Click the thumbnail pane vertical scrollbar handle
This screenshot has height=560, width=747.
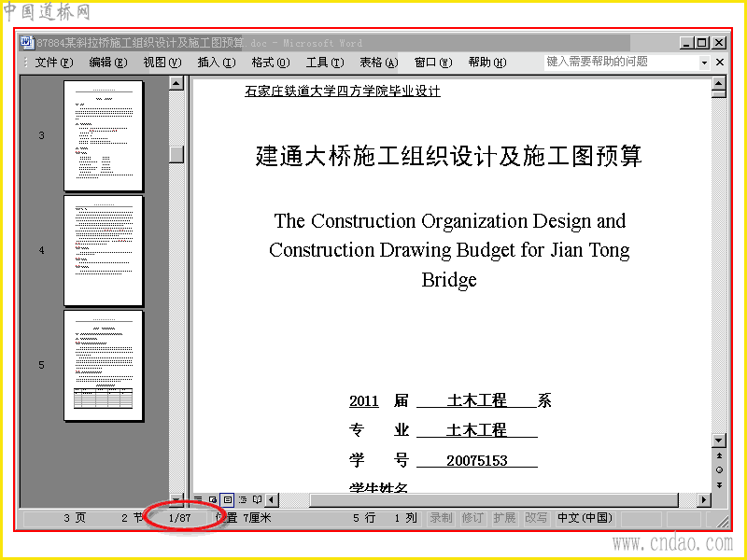click(176, 154)
